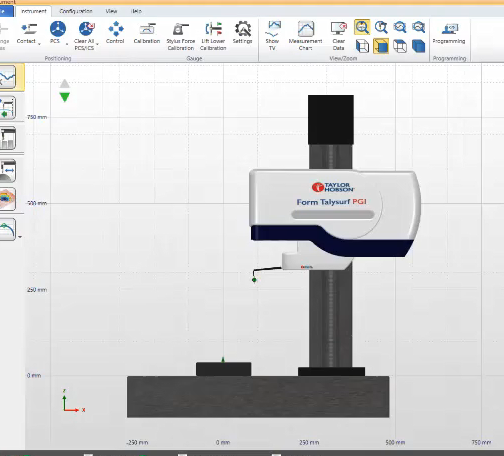Click the Clear Data icon
The height and width of the screenshot is (456, 504).
tap(338, 35)
